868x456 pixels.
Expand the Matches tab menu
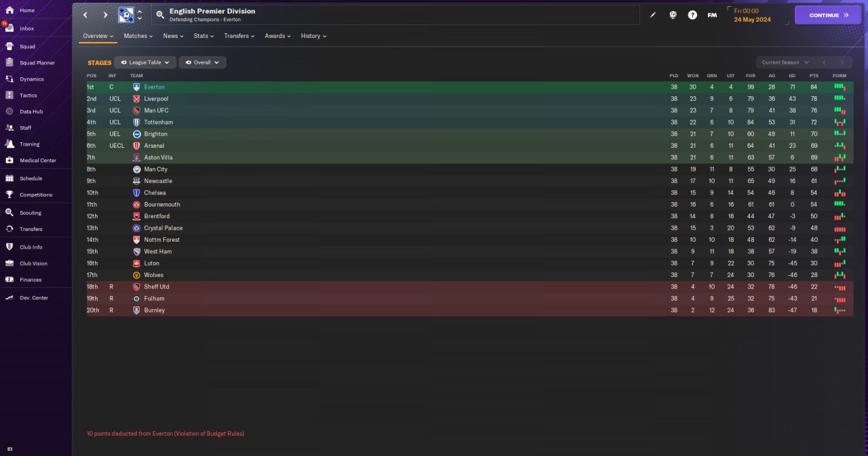click(x=138, y=36)
